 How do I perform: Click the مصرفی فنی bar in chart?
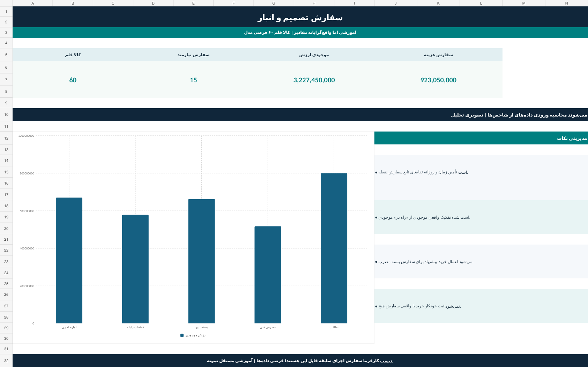tap(268, 275)
